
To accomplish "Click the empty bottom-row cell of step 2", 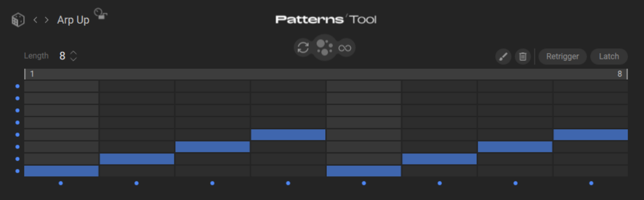I will pos(137,171).
